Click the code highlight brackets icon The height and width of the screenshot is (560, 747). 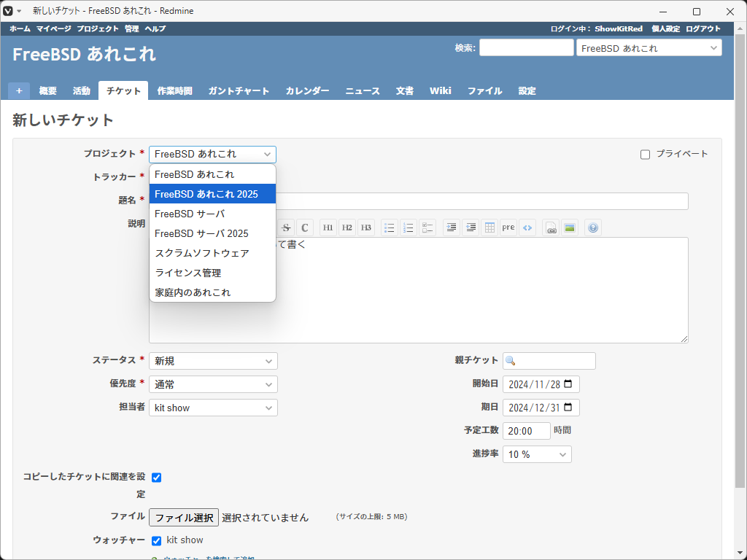coord(527,227)
